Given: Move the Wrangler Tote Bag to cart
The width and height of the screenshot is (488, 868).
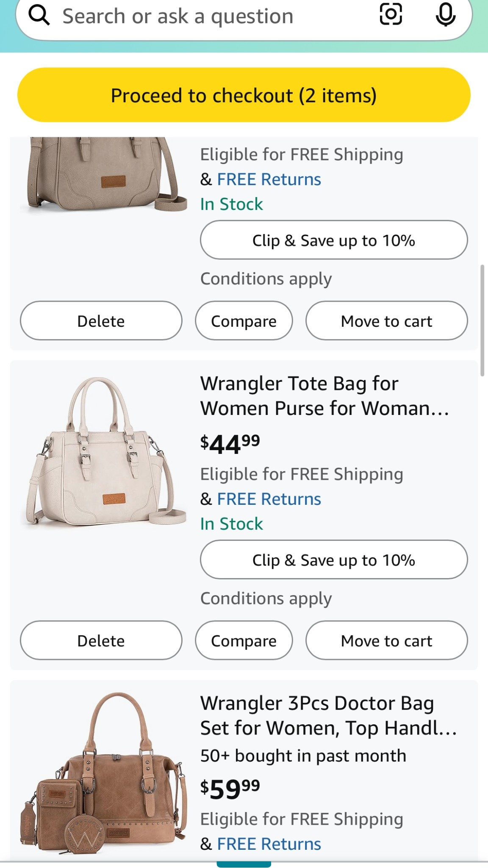Looking at the screenshot, I should point(386,641).
